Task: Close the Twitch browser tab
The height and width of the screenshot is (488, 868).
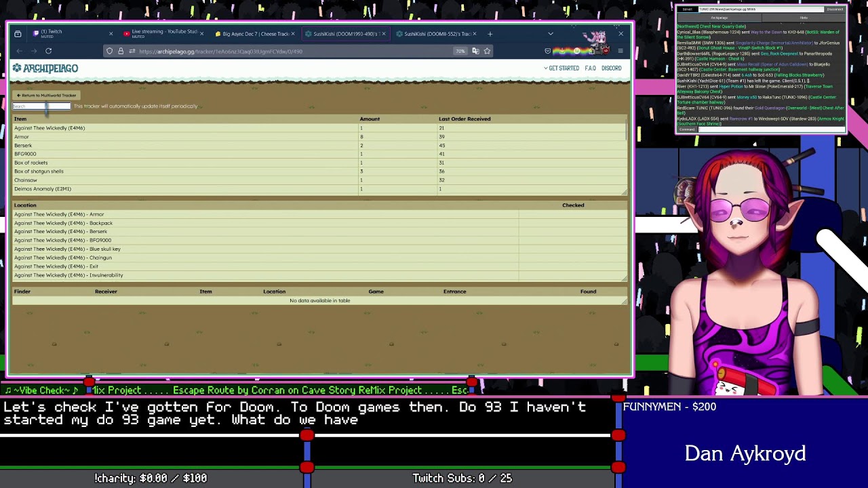Action: click(x=111, y=34)
